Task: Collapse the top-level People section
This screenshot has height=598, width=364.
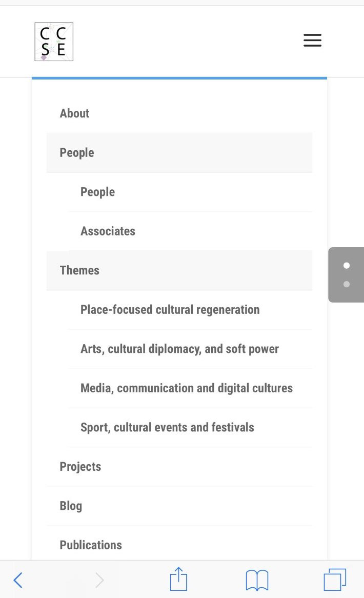Action: [77, 153]
